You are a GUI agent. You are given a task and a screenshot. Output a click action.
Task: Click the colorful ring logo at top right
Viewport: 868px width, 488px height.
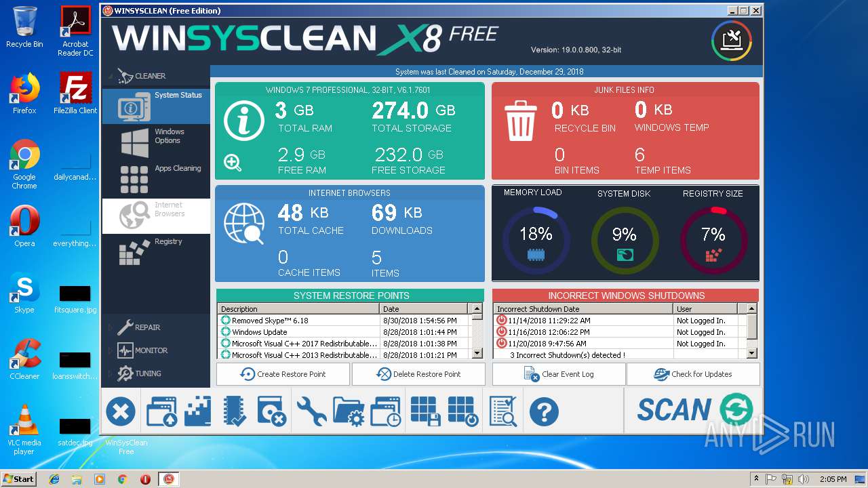[732, 41]
